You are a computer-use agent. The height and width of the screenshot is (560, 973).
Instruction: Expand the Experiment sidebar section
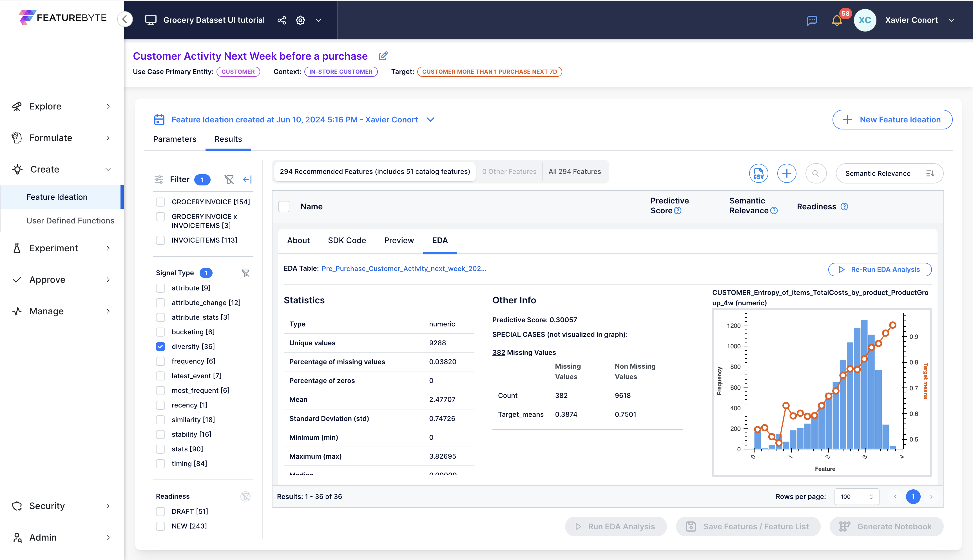(x=62, y=248)
